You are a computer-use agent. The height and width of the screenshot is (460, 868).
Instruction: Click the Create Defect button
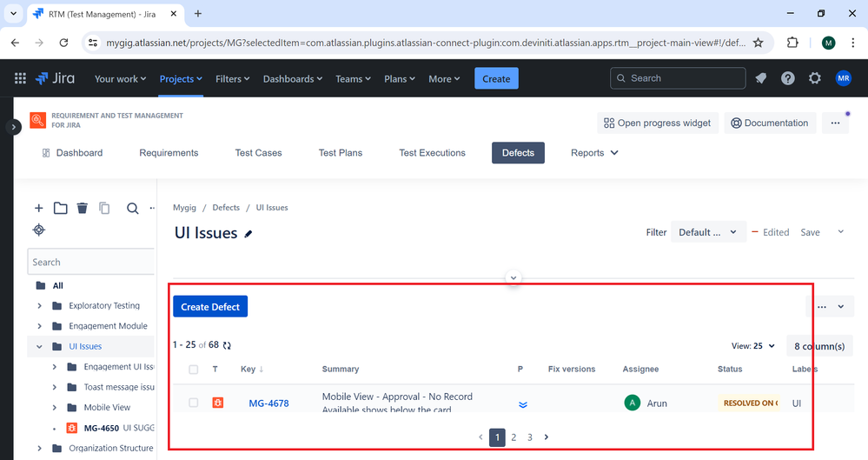point(210,306)
